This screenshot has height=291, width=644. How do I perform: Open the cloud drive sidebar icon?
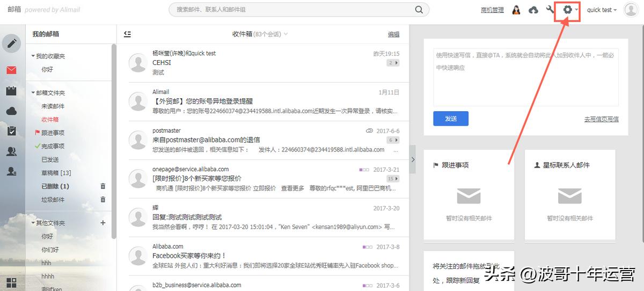(x=11, y=111)
